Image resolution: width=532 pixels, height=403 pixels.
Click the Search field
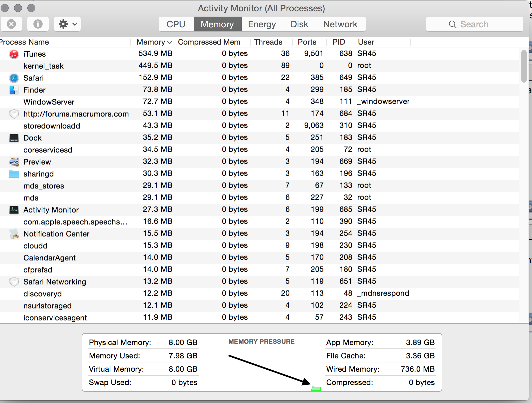(474, 24)
